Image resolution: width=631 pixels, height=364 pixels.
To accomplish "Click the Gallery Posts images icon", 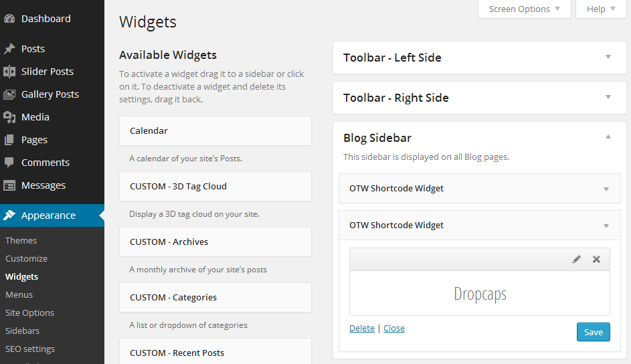I will [x=9, y=94].
